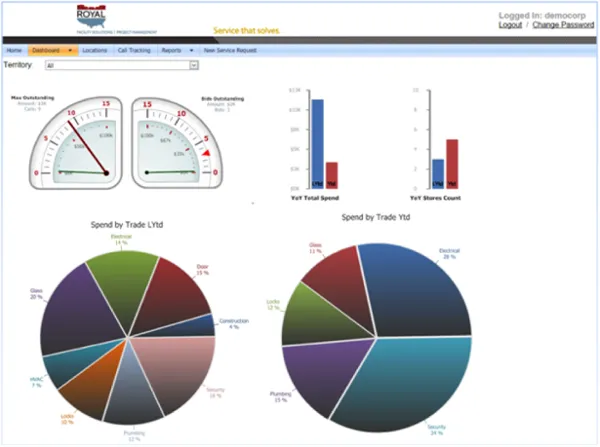Open the Locations menu item
Viewport: 600px width, 447px height.
tap(95, 49)
